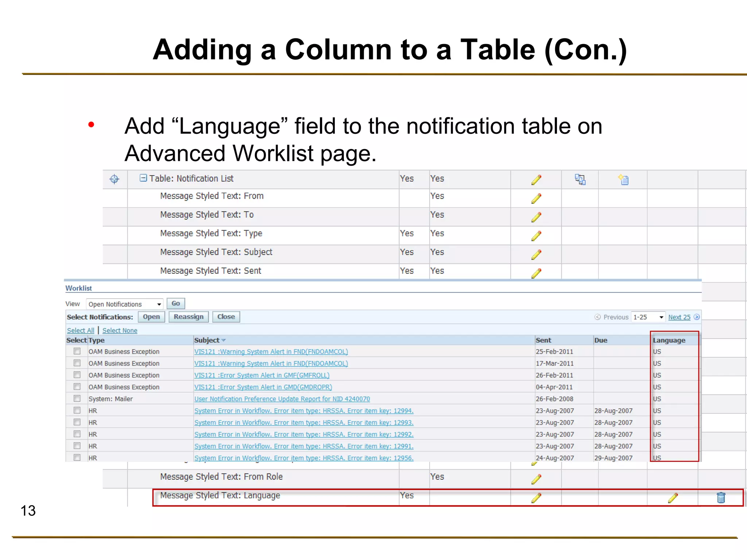The width and height of the screenshot is (747, 560).
Task: Open Workflow error link with key 12994
Action: click(x=304, y=411)
